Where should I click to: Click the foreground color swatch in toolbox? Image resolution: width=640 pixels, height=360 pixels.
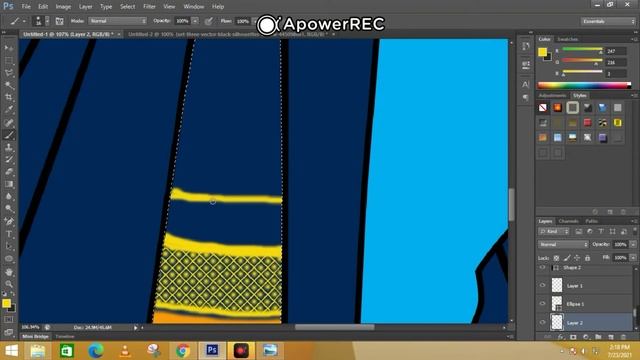pos(6,303)
